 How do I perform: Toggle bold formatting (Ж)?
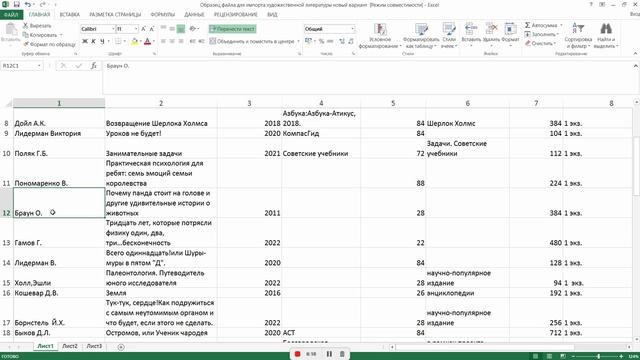click(85, 41)
